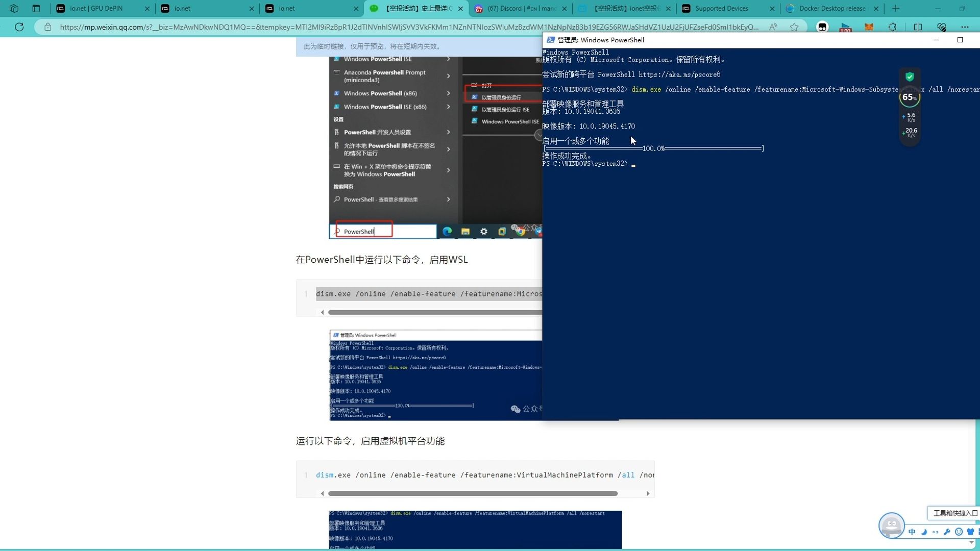This screenshot has height=551, width=980.
Task: Click the MetaMask fox extension icon
Action: (x=869, y=27)
